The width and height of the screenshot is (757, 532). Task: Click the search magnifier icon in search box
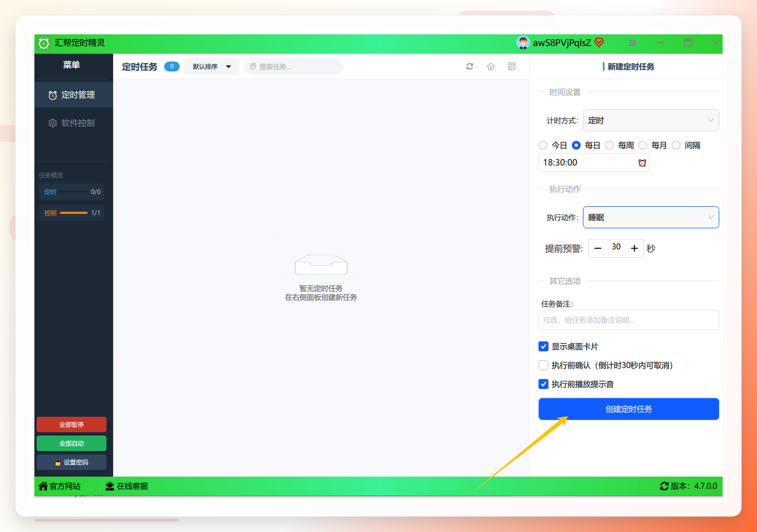[253, 66]
